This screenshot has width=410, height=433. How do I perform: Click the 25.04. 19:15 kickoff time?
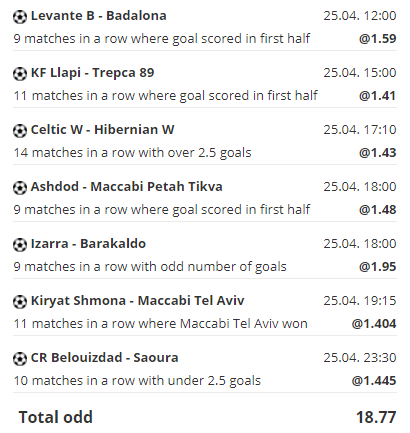click(x=360, y=301)
